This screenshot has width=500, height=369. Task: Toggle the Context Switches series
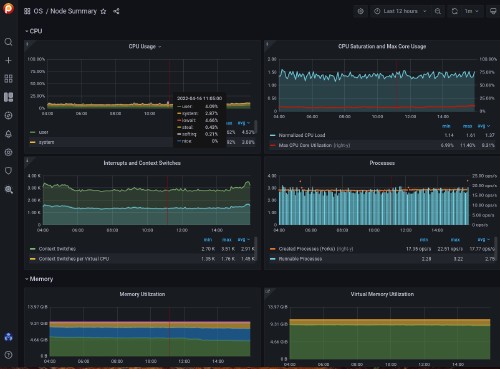(57, 249)
